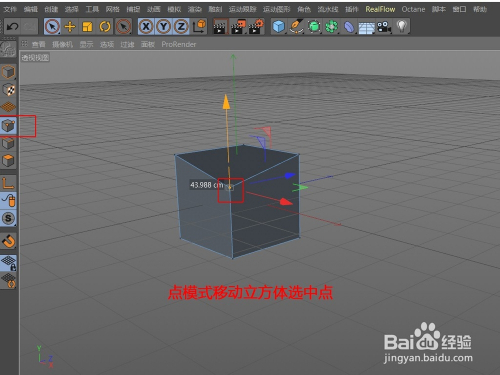
Task: Open the 窗口 menu
Action: pyautogui.click(x=459, y=9)
